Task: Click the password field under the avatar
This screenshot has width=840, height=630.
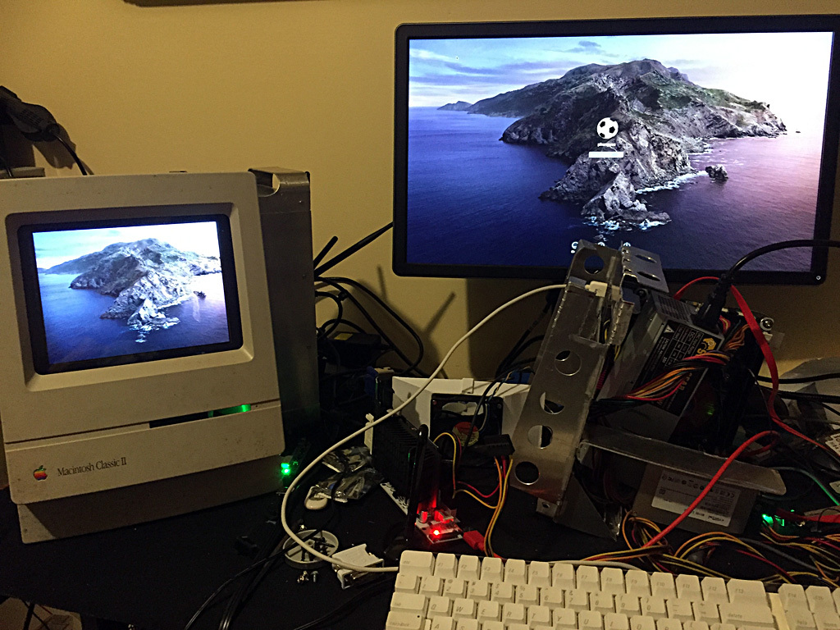Action: click(606, 154)
